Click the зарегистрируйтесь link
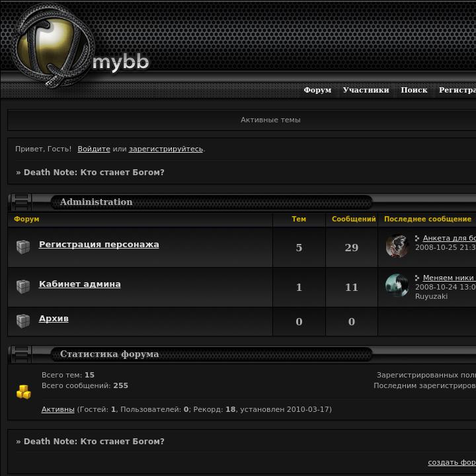The width and height of the screenshot is (476, 476). tap(166, 149)
